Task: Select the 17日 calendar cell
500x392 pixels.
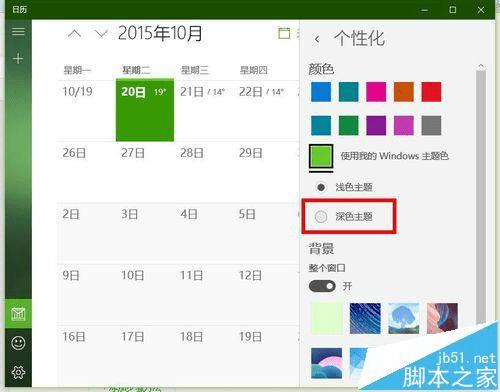Action: 145,355
